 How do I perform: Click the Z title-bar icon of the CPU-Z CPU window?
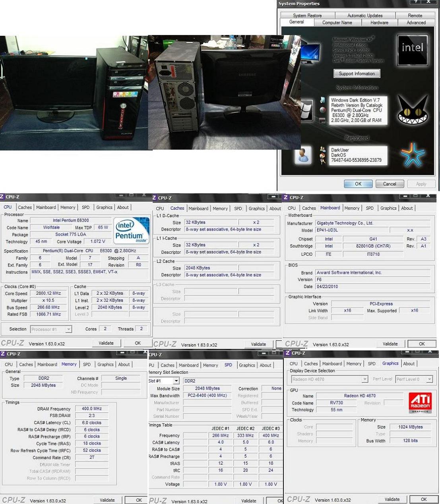[x=2, y=197]
